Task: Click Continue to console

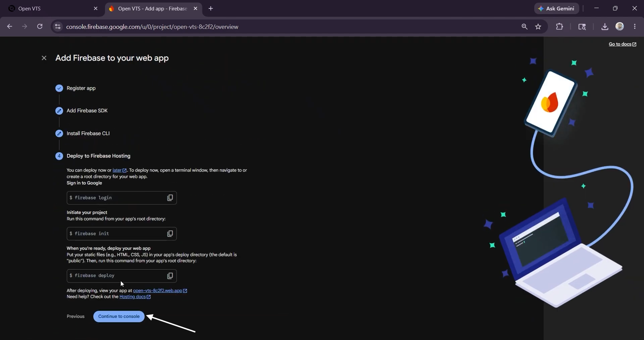Action: pyautogui.click(x=119, y=317)
